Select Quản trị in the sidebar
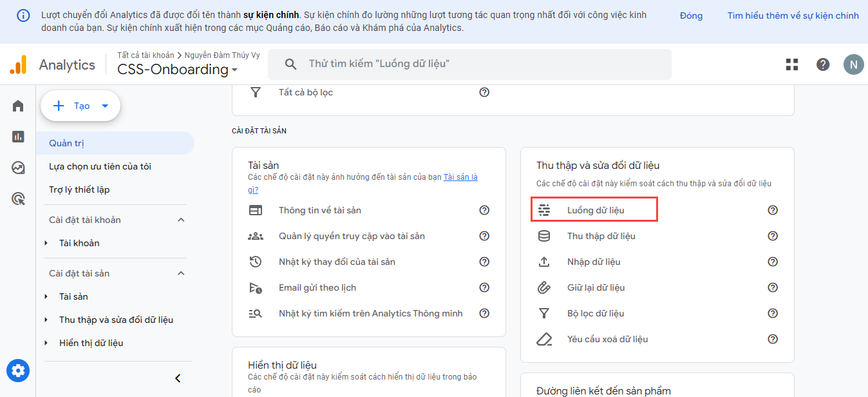Image resolution: width=868 pixels, height=397 pixels. pyautogui.click(x=67, y=143)
